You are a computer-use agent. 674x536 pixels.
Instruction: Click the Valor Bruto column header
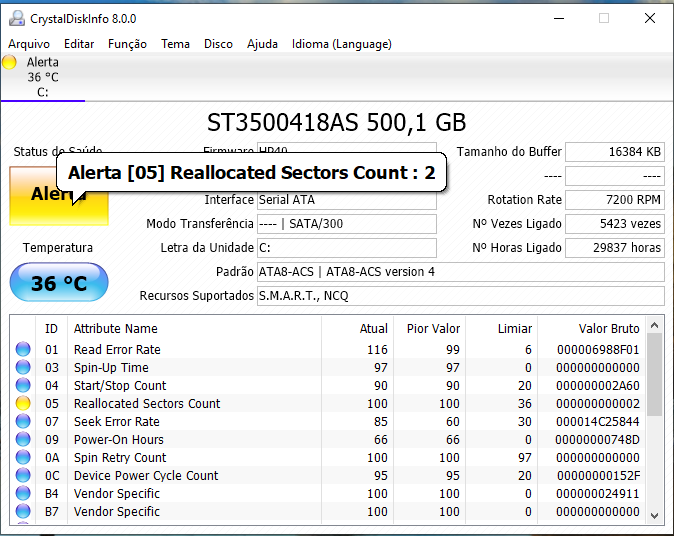[591, 329]
